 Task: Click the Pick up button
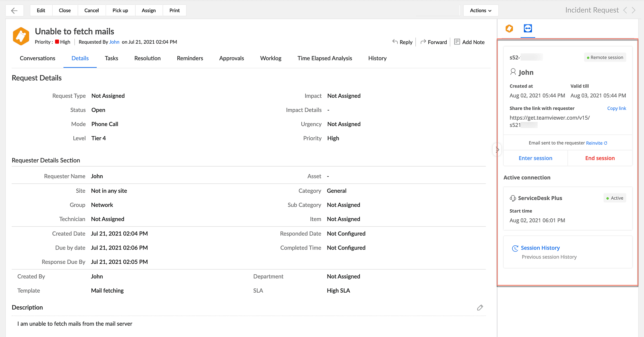coord(120,11)
